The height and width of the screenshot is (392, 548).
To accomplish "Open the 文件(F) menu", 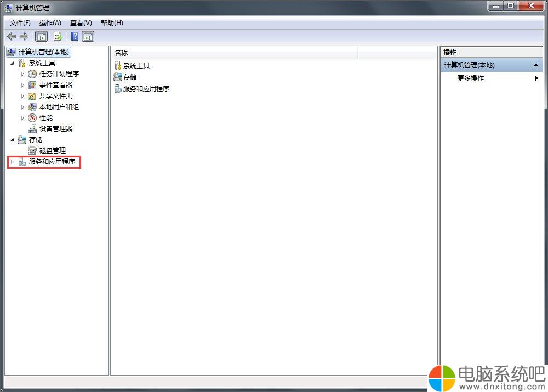I will 20,23.
